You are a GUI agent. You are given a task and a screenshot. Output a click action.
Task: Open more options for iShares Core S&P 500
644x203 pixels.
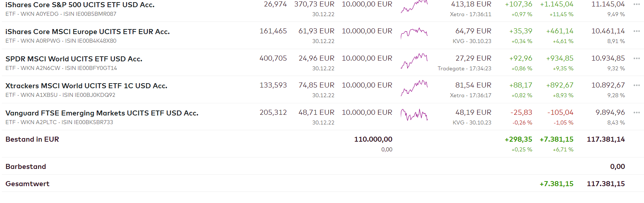(x=636, y=4)
